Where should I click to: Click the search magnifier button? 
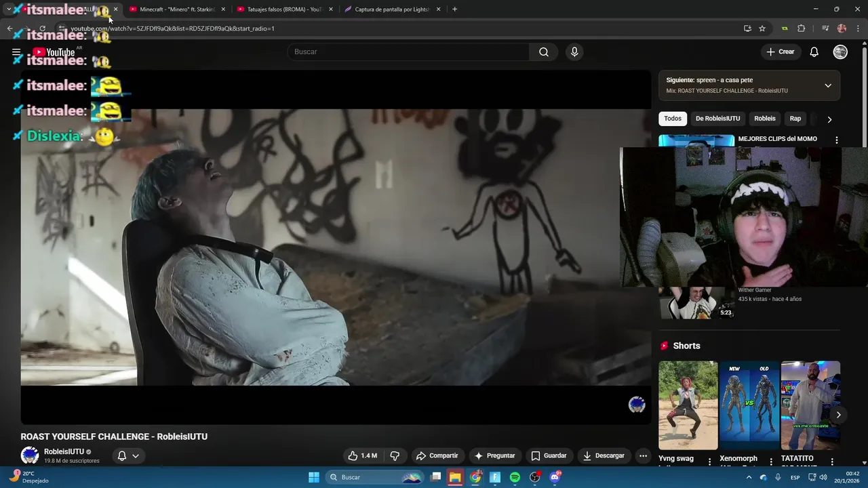click(x=544, y=52)
